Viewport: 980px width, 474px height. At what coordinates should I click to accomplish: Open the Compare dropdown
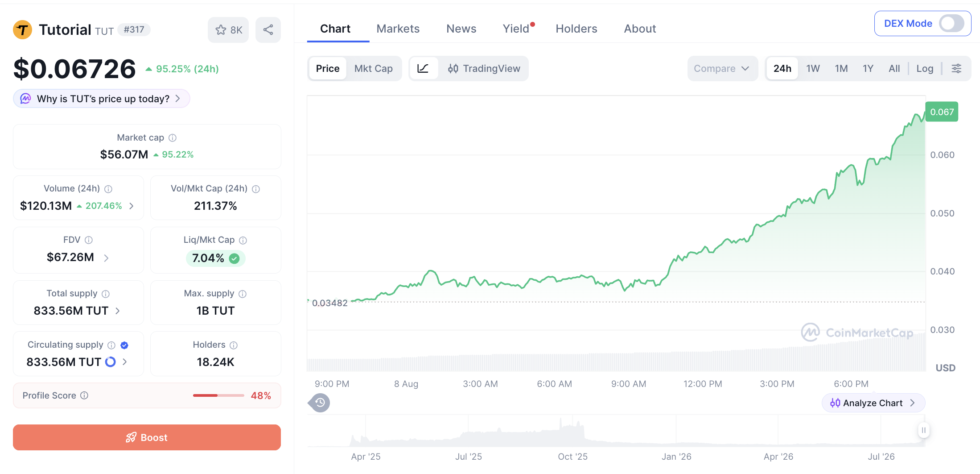722,68
